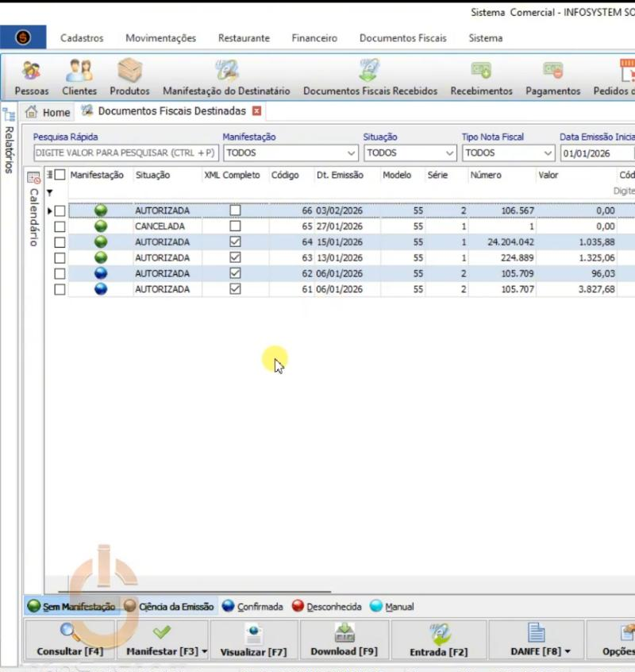Sort by the Dt. Emissão column header

[x=340, y=175]
